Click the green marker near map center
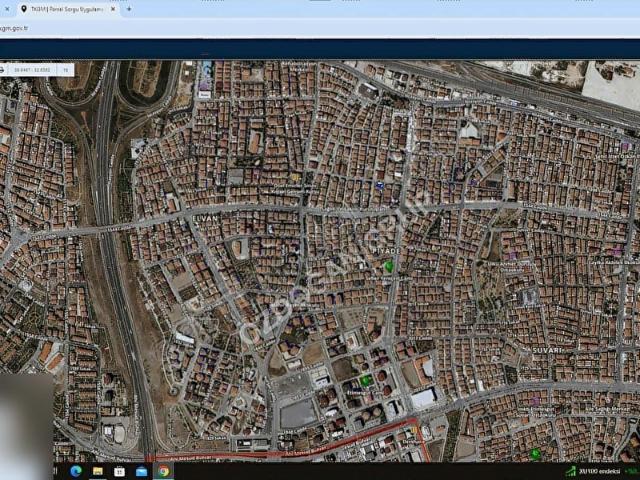Viewport: 640px width, 480px height. coord(389,265)
